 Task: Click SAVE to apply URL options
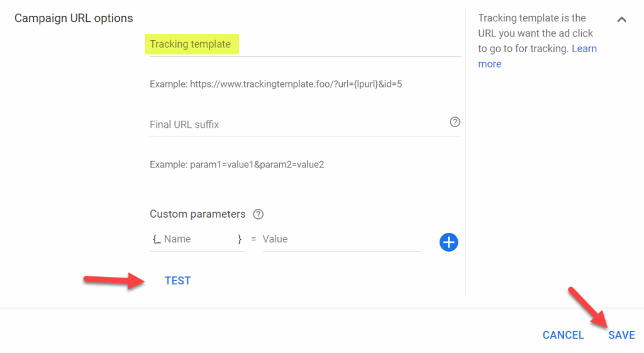click(621, 335)
